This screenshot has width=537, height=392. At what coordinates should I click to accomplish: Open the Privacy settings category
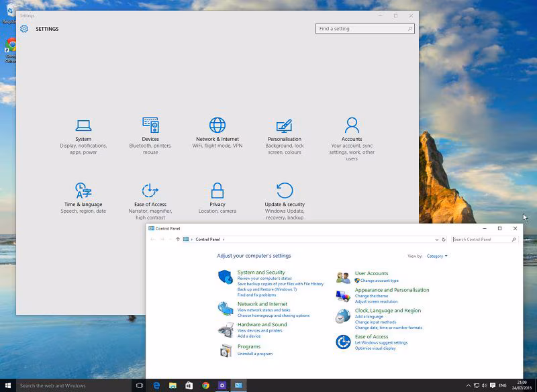click(217, 199)
